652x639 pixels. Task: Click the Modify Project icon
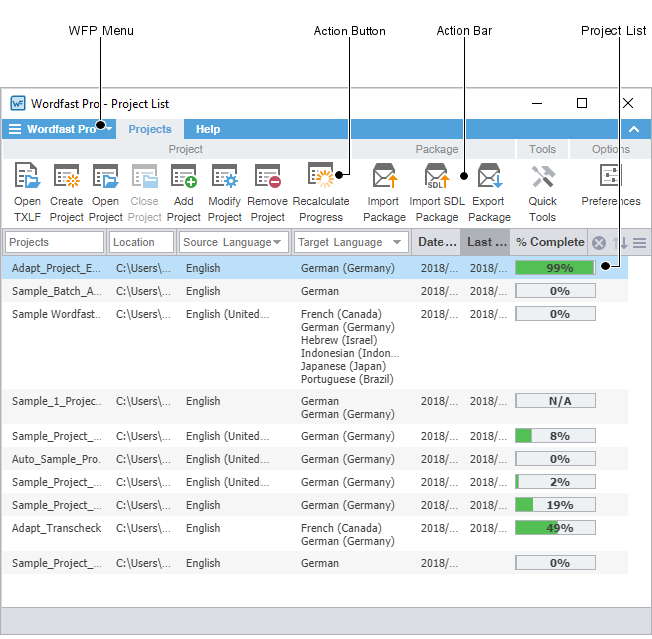point(225,175)
